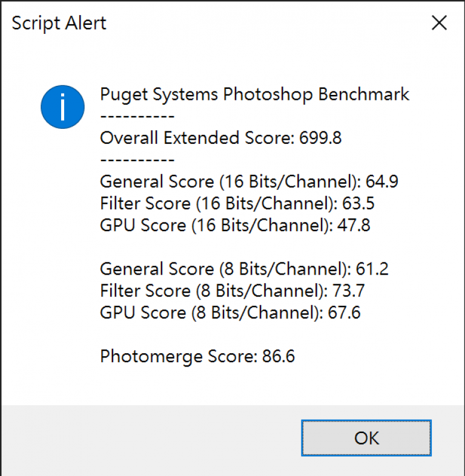Screen dimensions: 465x476
Task: Click the Overall Extended Score label
Action: coord(197,138)
